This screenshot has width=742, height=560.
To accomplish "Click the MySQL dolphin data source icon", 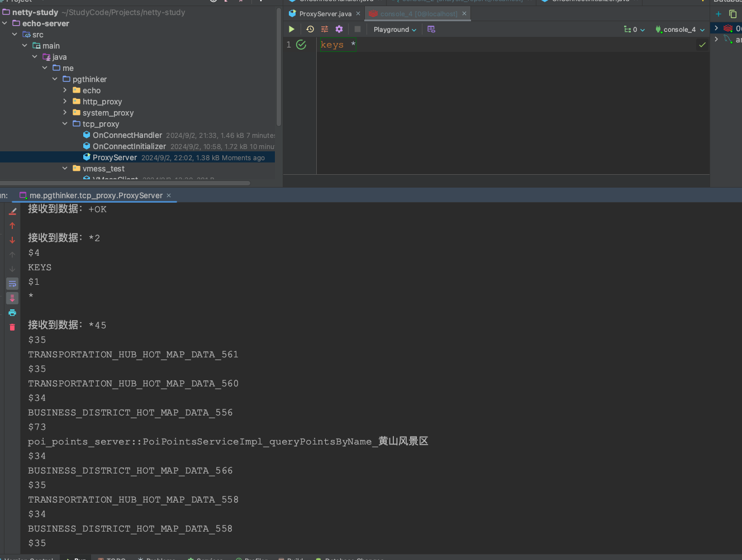I will pos(728,39).
